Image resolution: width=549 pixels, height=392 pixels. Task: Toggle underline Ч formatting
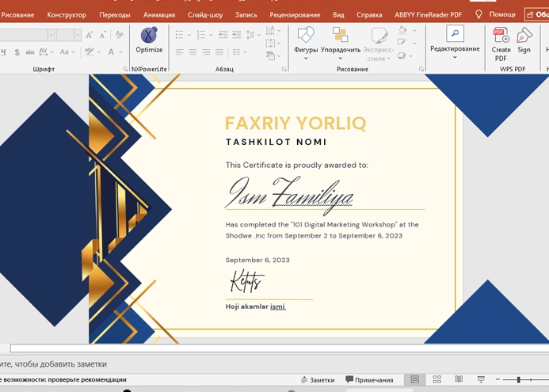click(x=3, y=52)
